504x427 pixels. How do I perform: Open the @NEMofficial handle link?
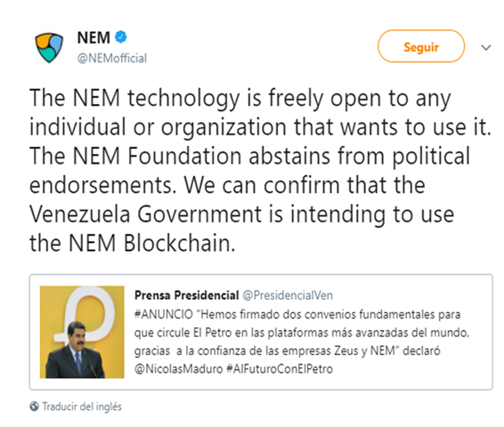click(x=112, y=59)
